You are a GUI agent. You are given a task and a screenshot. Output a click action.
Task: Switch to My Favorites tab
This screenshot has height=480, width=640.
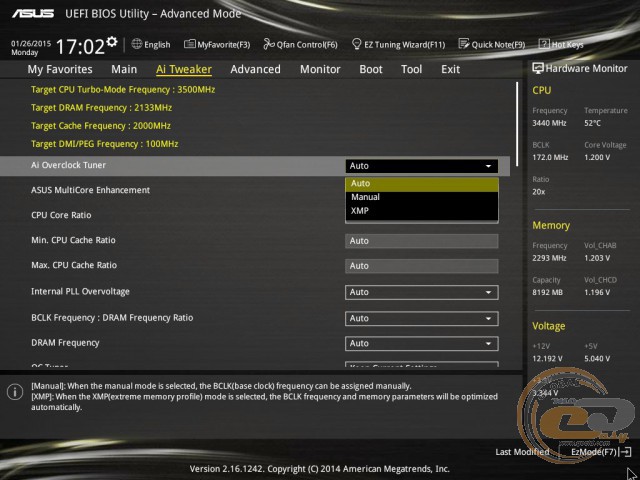click(60, 69)
